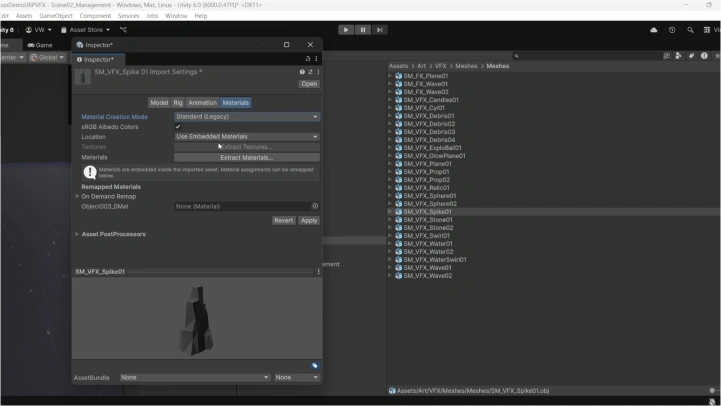Image resolution: width=721 pixels, height=406 pixels.
Task: Select SM_VFX_ExploBall01 in the mesh list
Action: point(432,148)
